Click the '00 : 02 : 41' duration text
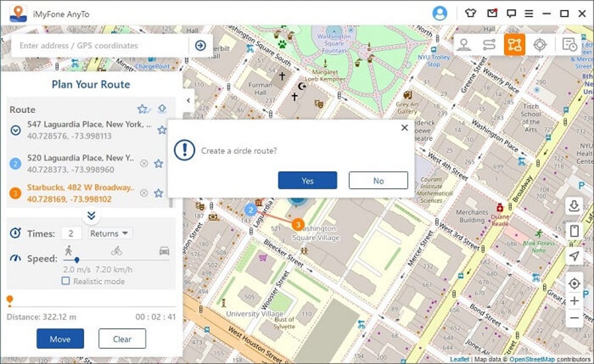Screen dimensions: 594x364 tap(155, 317)
